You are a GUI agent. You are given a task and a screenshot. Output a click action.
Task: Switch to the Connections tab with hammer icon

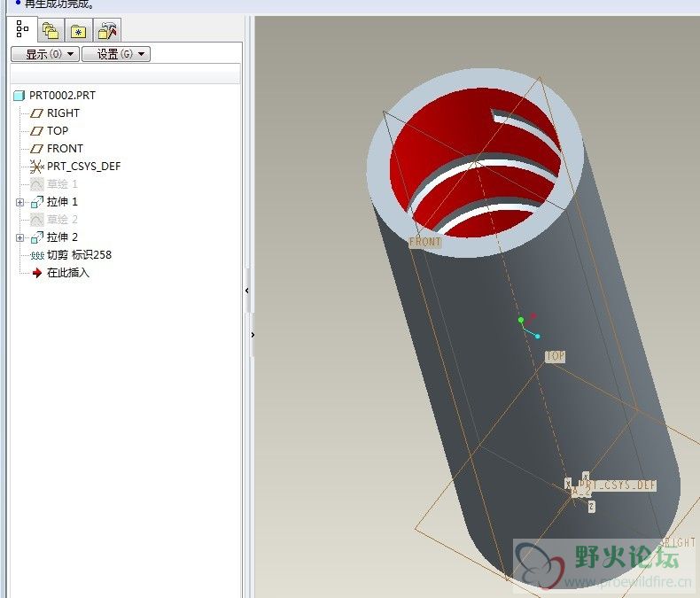107,30
